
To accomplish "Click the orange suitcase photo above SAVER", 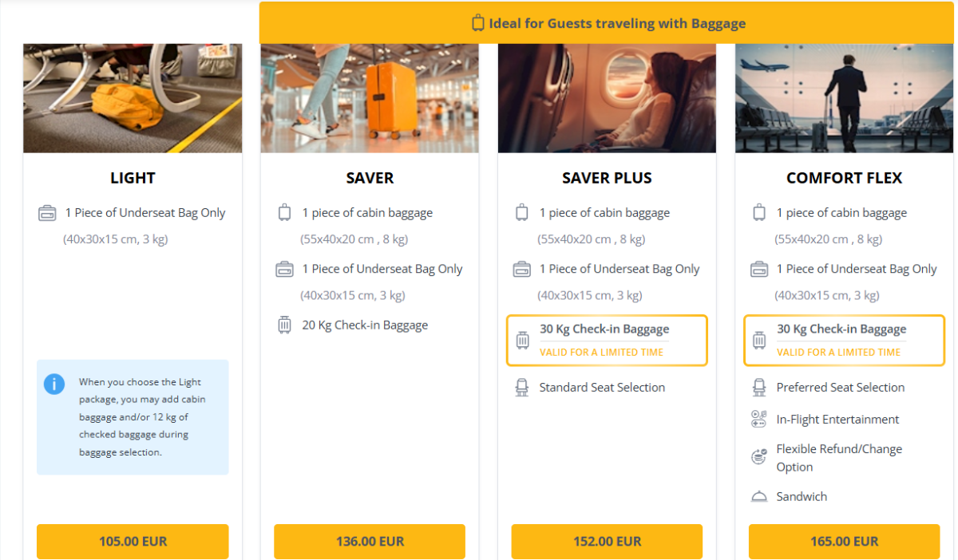I will (370, 98).
